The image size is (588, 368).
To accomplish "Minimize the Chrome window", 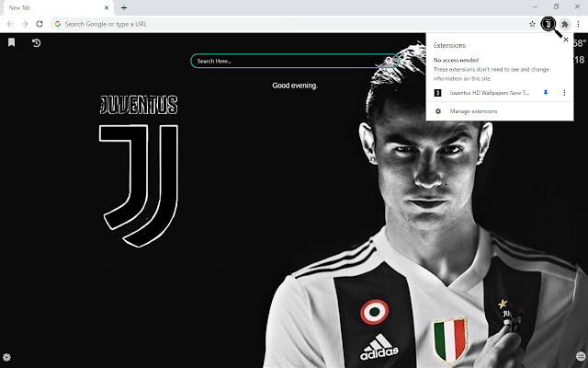I will tap(535, 6).
